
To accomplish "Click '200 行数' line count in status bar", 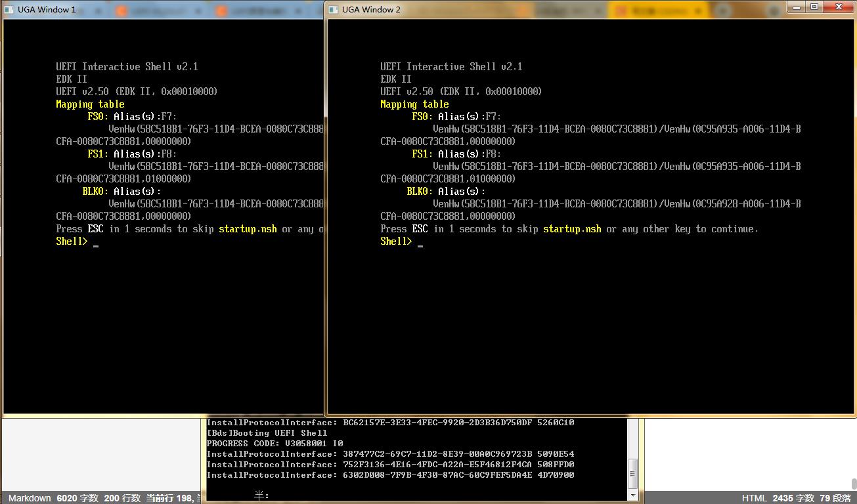I will [x=122, y=498].
